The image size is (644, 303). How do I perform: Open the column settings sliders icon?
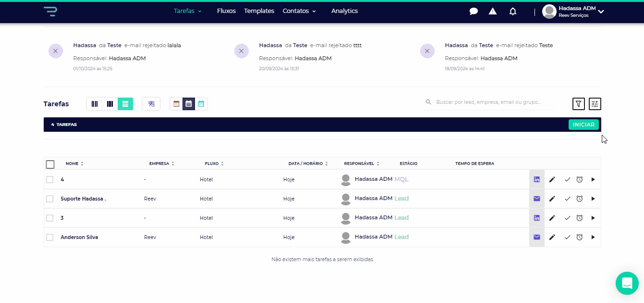pyautogui.click(x=595, y=103)
